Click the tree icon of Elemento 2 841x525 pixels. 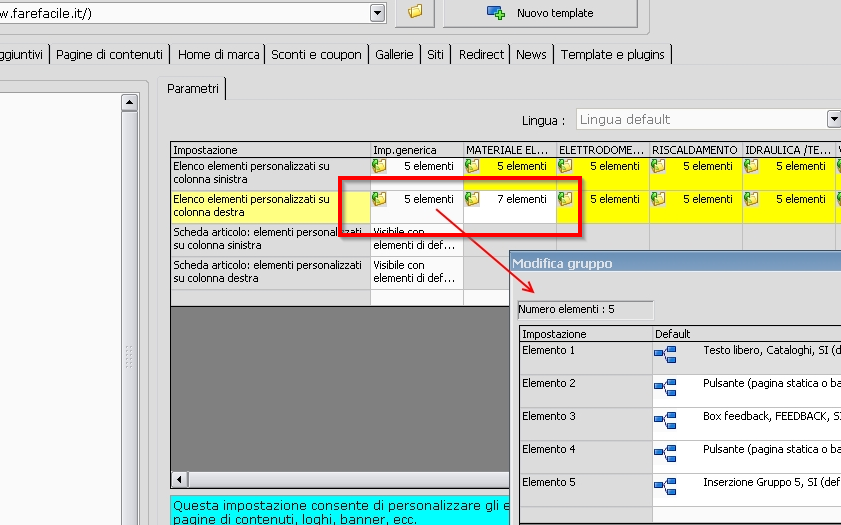[x=665, y=387]
